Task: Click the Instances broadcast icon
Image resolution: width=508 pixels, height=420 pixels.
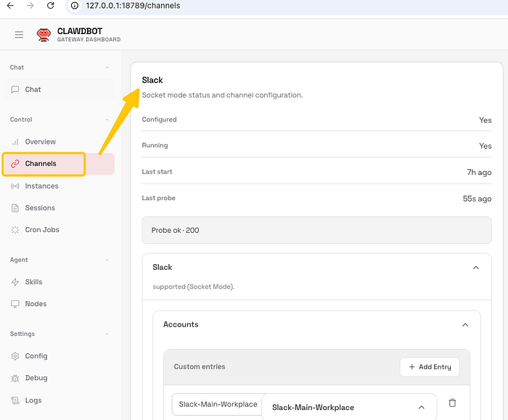Action: click(x=15, y=186)
